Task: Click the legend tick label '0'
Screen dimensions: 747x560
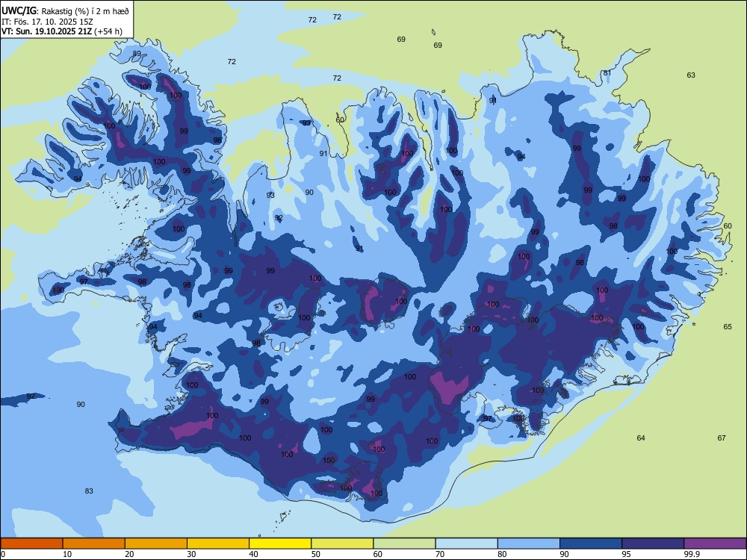Action: coord(3,554)
